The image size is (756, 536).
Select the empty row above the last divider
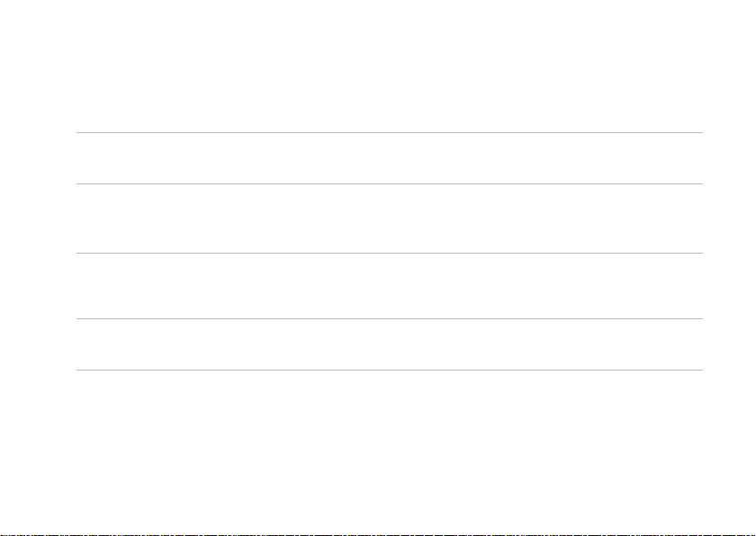click(390, 344)
